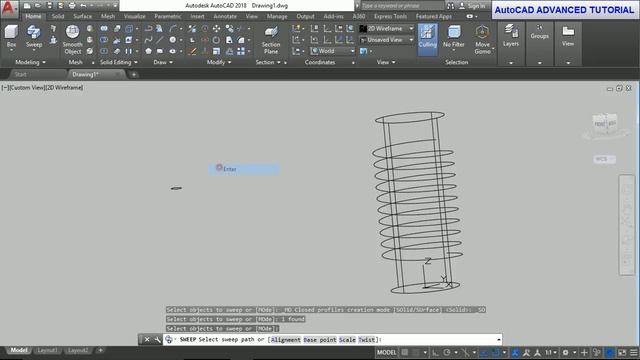Select the Line draw tool

pyautogui.click(x=160, y=40)
